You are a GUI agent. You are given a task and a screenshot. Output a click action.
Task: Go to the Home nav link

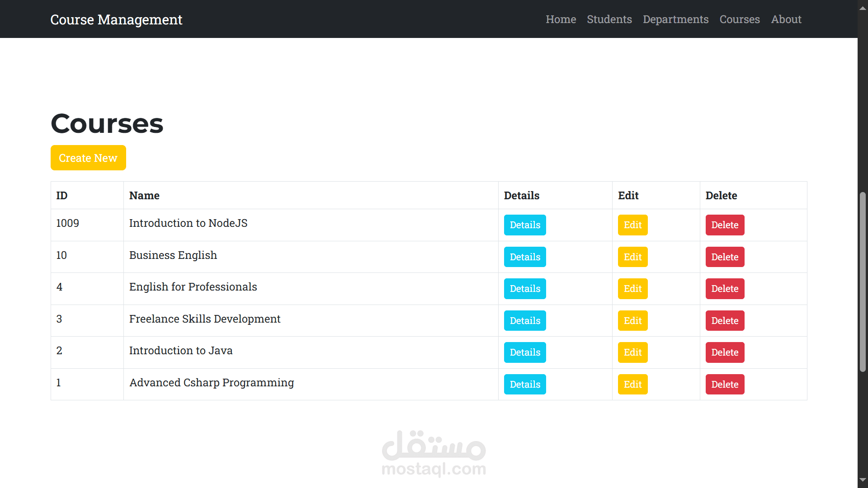[561, 19]
